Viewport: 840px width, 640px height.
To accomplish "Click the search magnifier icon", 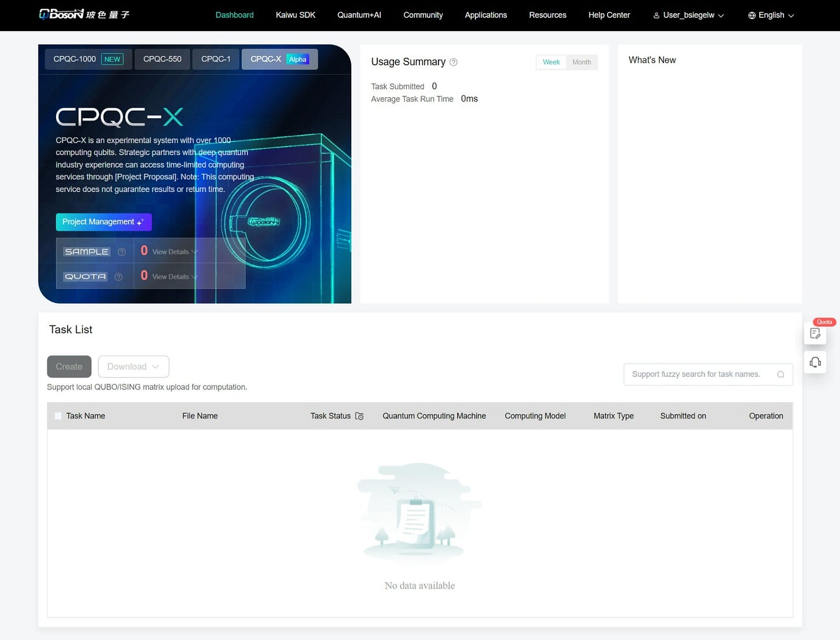I will coord(781,375).
